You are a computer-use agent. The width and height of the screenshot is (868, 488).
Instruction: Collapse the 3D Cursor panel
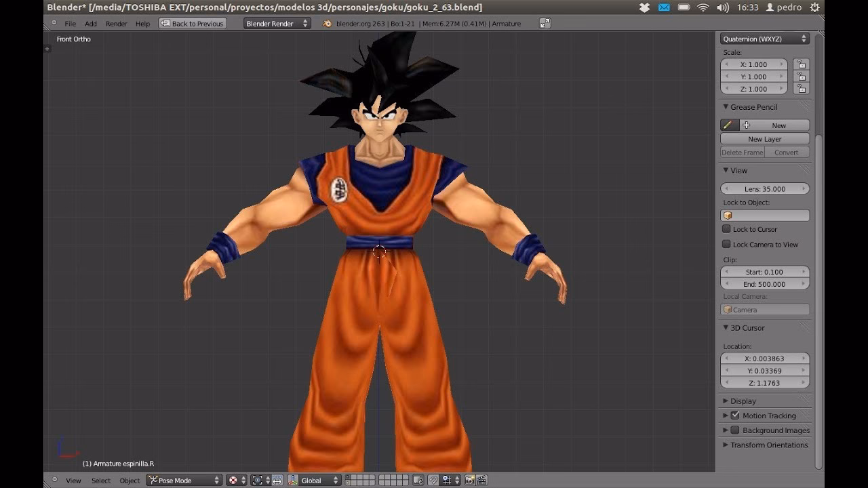tap(726, 328)
